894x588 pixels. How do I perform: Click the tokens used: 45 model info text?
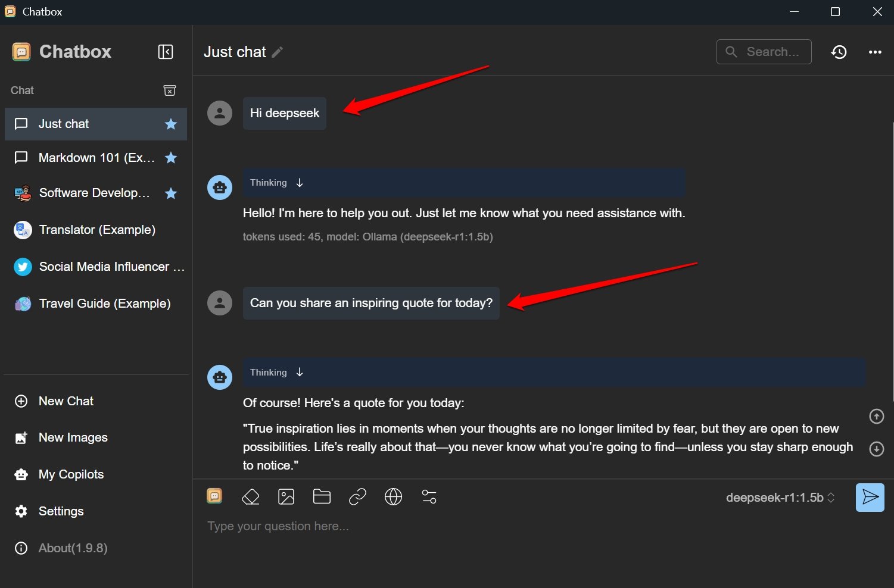(368, 237)
